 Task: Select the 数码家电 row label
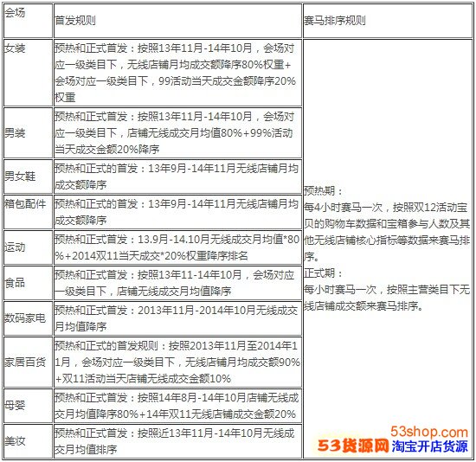click(25, 318)
